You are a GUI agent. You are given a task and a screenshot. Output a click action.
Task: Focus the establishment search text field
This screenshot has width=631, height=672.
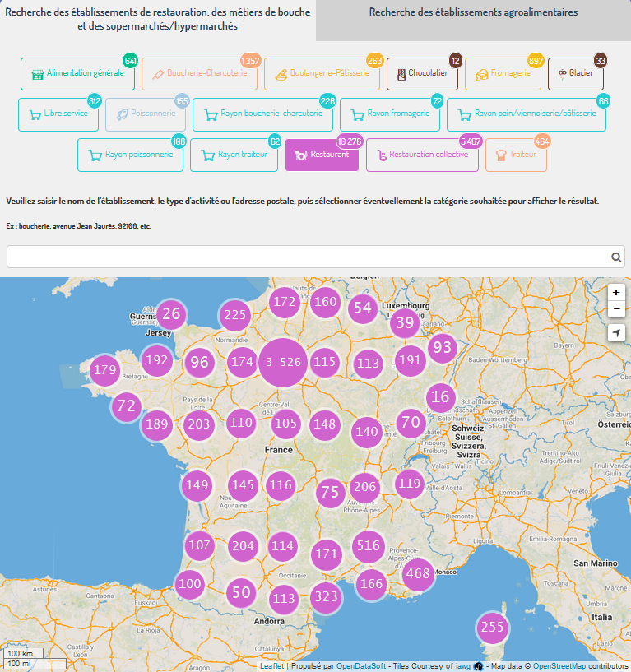coord(316,257)
